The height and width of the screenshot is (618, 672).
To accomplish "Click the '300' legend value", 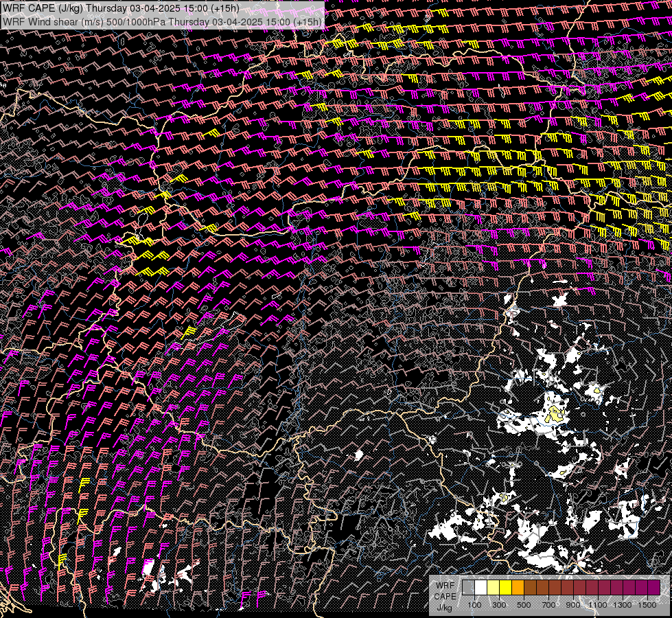I will click(x=499, y=605).
